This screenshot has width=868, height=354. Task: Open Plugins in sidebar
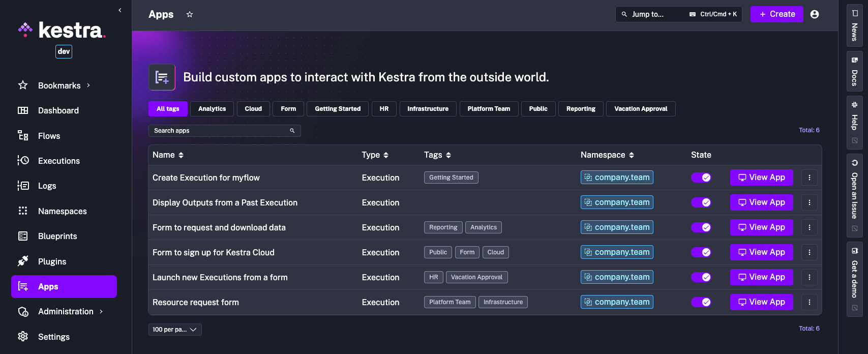[64, 261]
